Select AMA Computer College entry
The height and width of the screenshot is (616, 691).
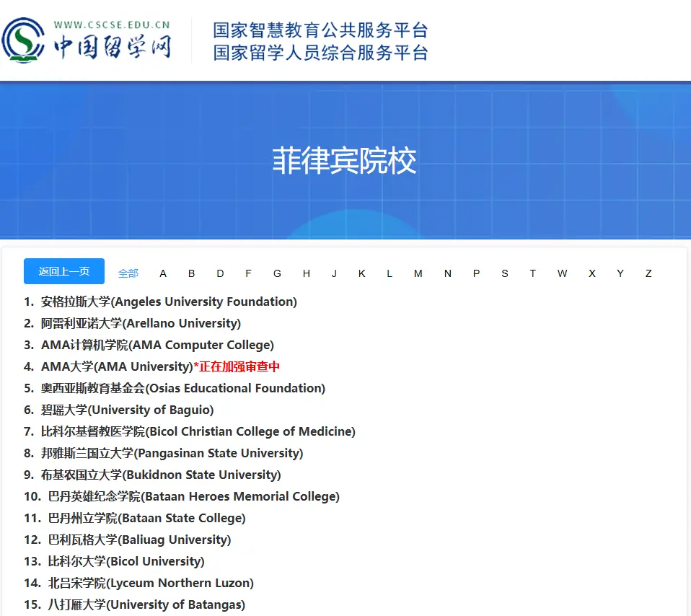(x=157, y=345)
